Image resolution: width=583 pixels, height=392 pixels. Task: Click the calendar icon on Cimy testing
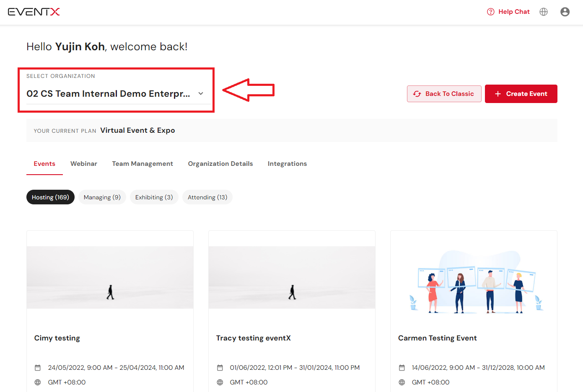coord(38,368)
